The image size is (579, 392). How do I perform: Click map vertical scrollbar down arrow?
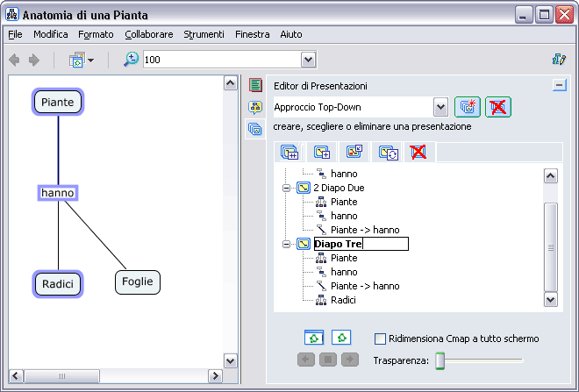pos(231,360)
